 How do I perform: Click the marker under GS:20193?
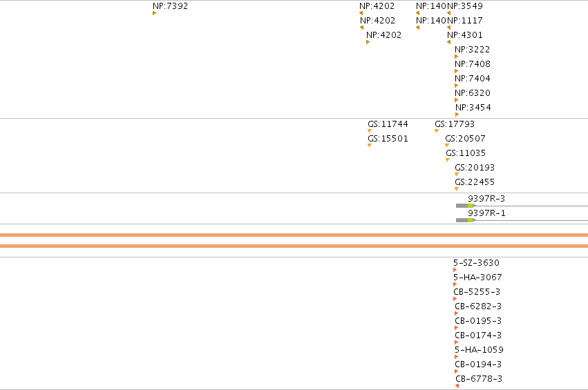pos(457,174)
